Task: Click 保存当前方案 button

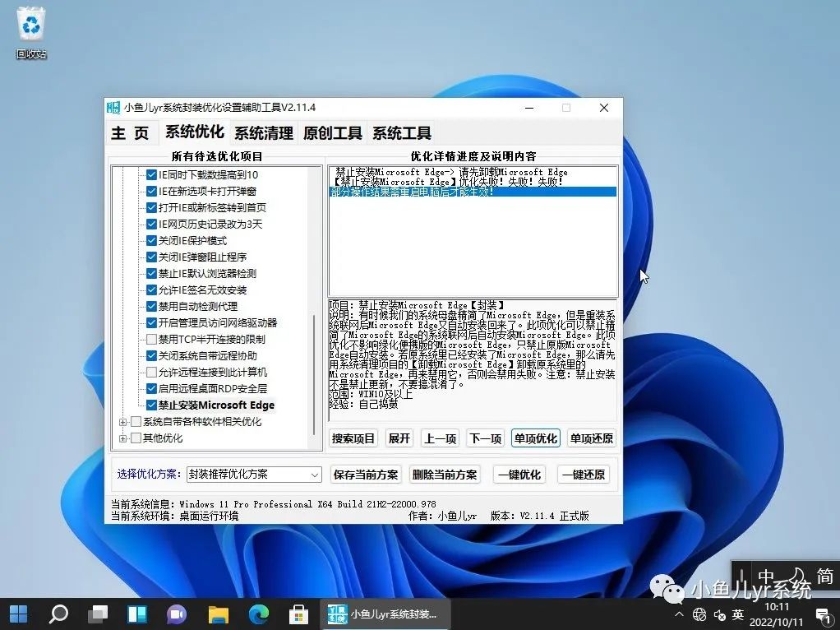Action: pyautogui.click(x=366, y=475)
